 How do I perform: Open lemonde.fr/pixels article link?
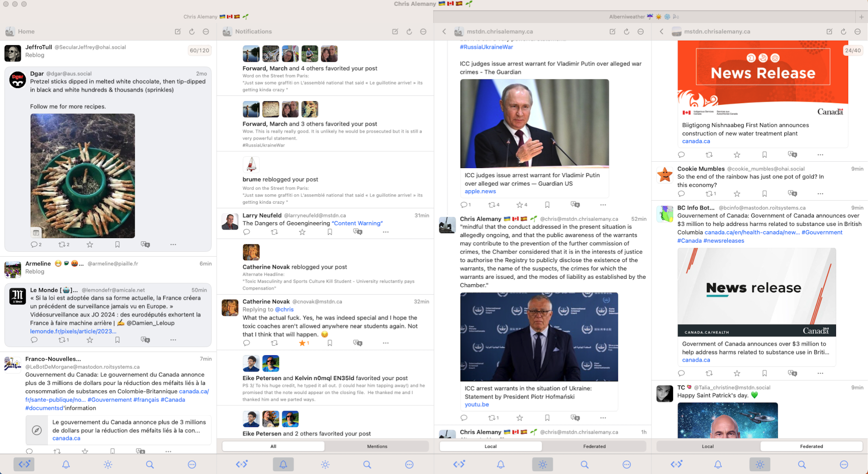click(x=73, y=331)
